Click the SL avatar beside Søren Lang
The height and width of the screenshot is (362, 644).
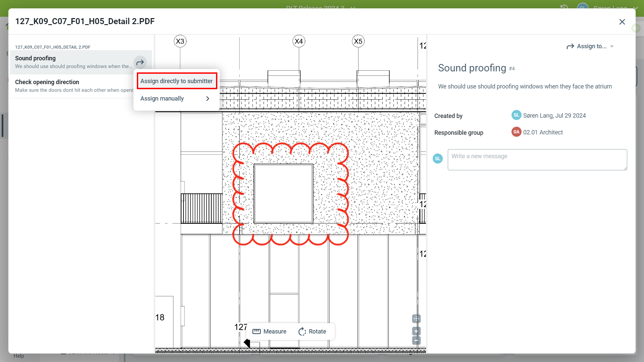pos(516,115)
